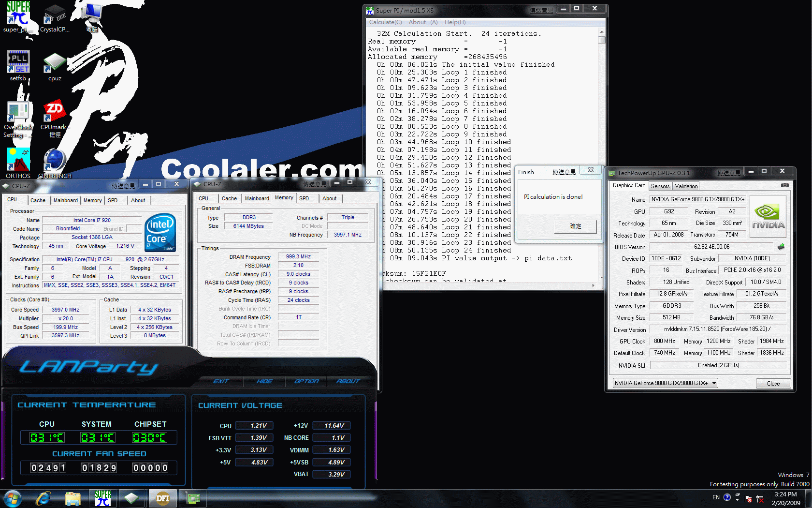The height and width of the screenshot is (508, 812).
Task: Click the CPU temperature readout in LANParty
Action: coord(47,438)
